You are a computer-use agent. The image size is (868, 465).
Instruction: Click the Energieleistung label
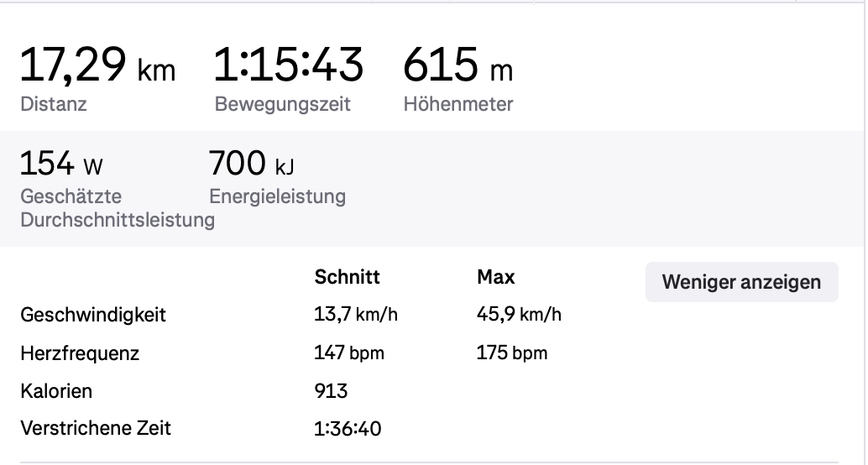click(277, 196)
